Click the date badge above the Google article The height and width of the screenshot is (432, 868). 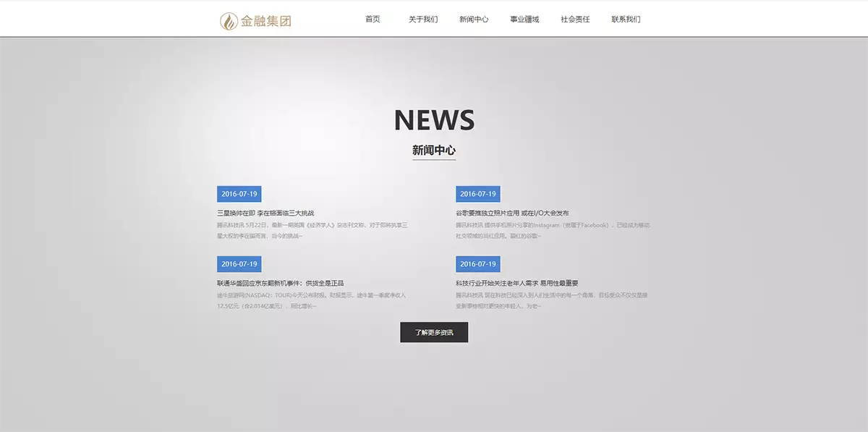point(478,194)
